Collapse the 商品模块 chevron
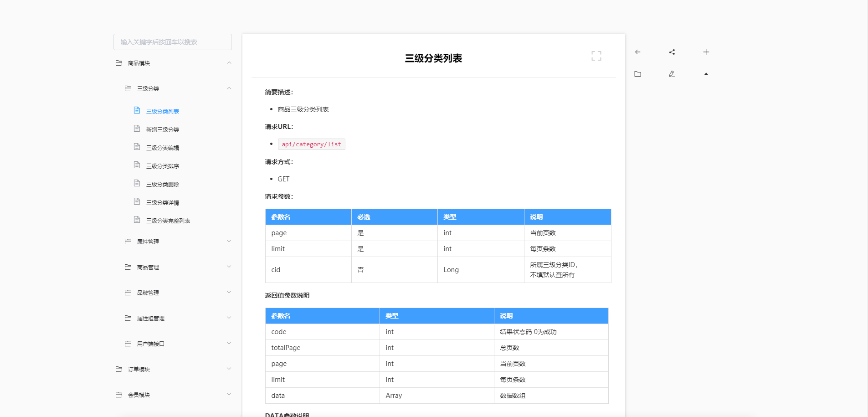The width and height of the screenshot is (868, 417). point(229,63)
